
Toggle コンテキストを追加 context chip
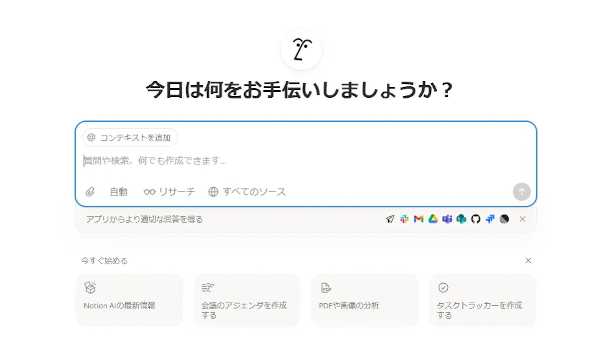coord(130,138)
